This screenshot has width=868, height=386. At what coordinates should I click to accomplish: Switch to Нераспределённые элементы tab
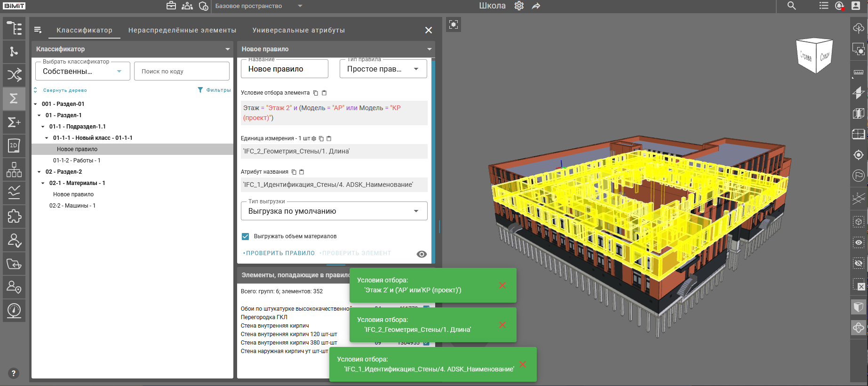tap(182, 30)
